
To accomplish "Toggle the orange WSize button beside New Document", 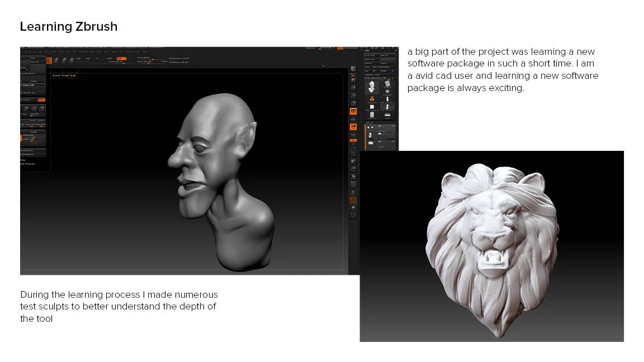I will coord(41,100).
